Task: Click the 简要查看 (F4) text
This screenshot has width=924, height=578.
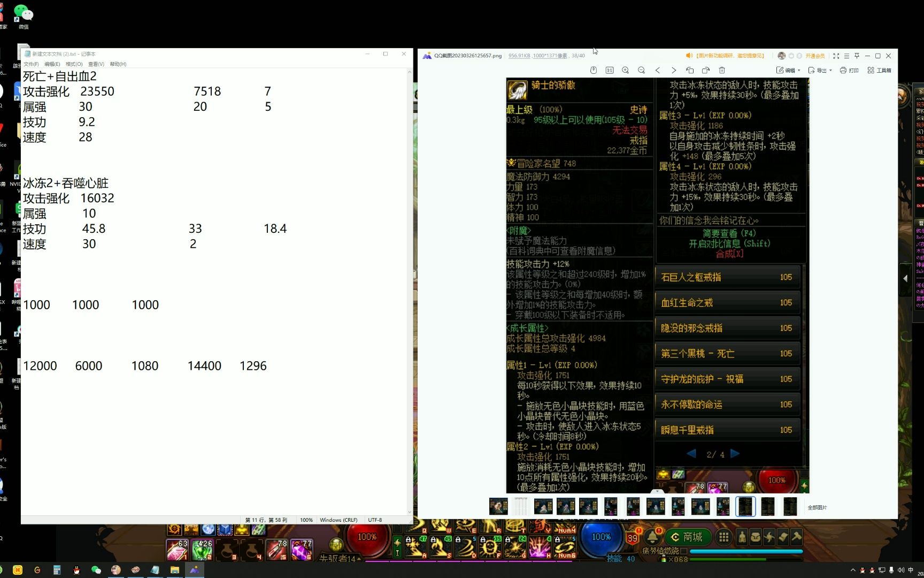Action: 729,233
